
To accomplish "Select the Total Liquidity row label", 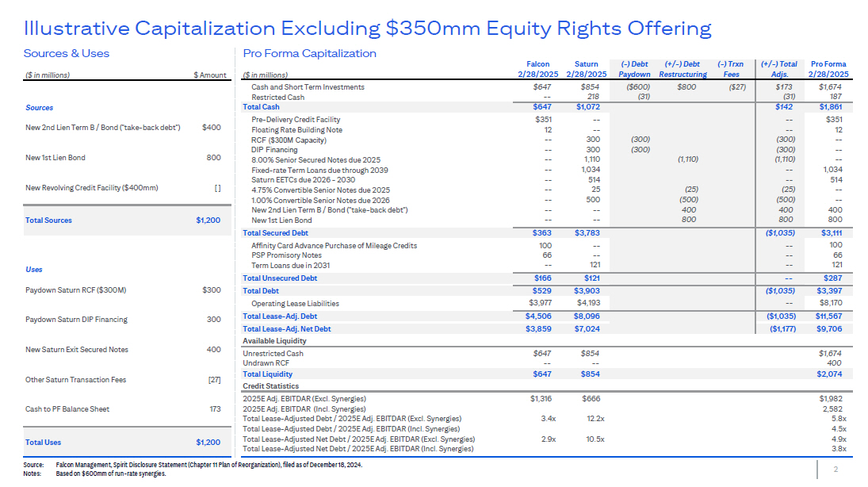I will 267,374.
